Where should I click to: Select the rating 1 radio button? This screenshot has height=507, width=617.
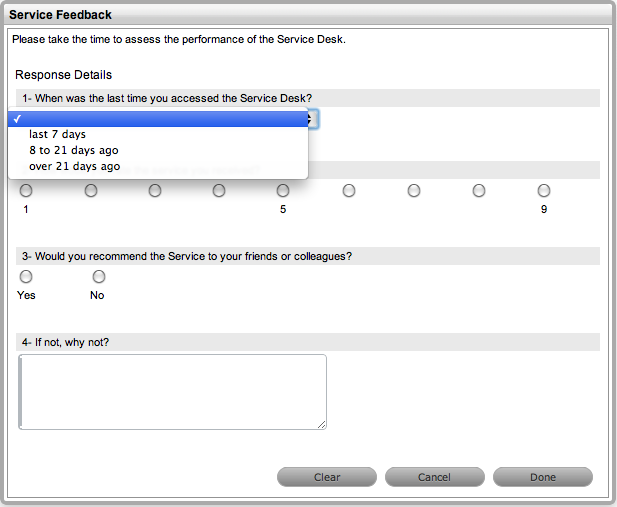point(26,190)
